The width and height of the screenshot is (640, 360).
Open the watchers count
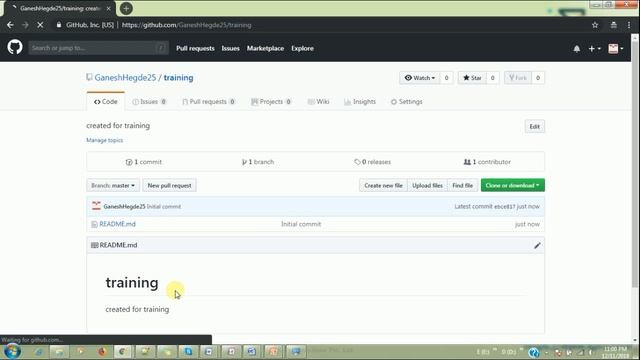click(447, 78)
